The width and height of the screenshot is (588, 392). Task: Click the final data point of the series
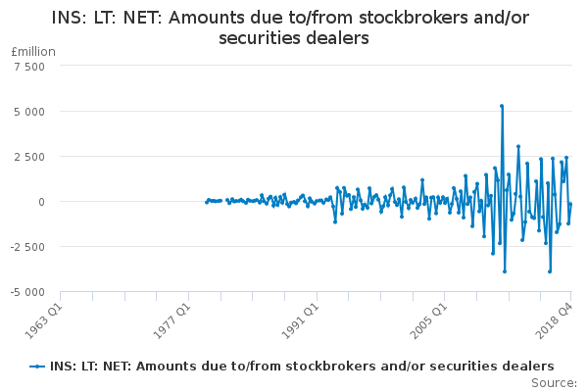(x=570, y=204)
